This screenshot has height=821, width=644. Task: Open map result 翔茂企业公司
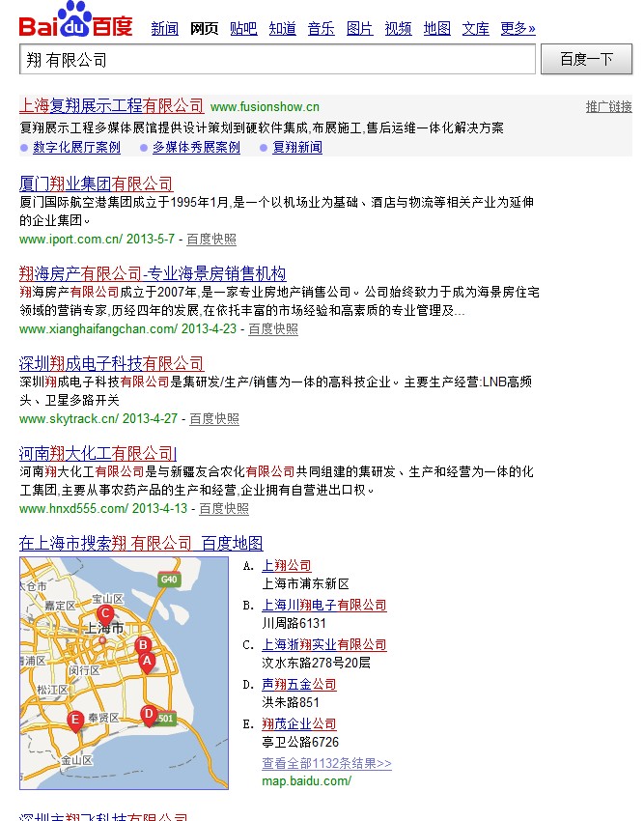[x=299, y=723]
